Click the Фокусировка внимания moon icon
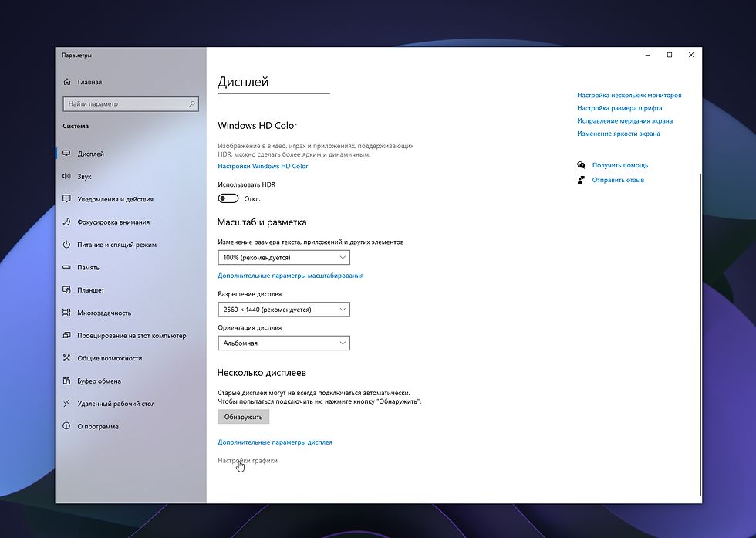Image resolution: width=756 pixels, height=538 pixels. pyautogui.click(x=66, y=222)
